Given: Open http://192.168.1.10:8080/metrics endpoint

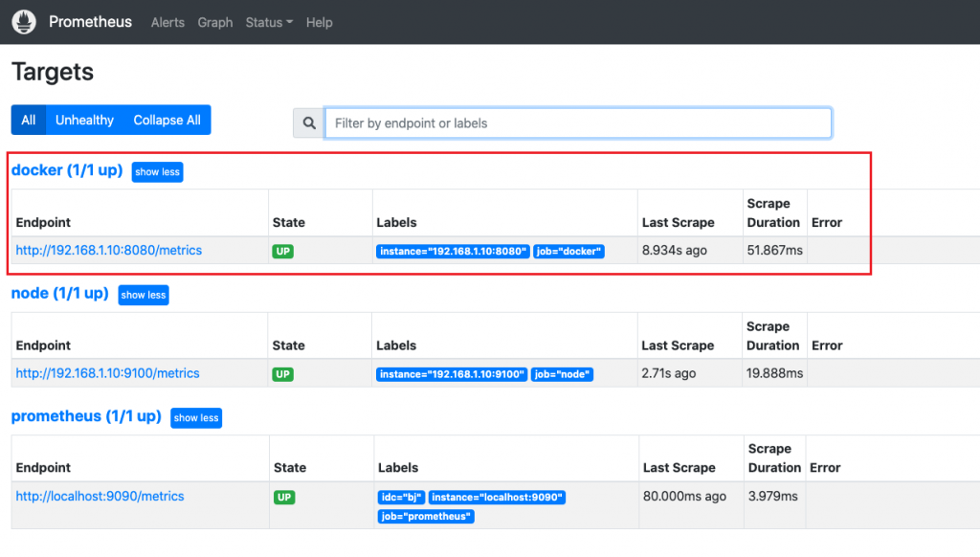Looking at the screenshot, I should point(109,250).
